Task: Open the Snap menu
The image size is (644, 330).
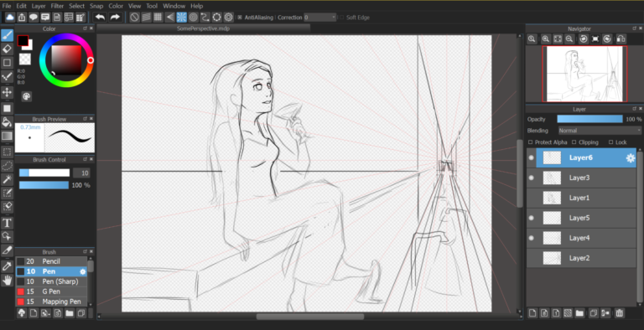Action: (x=96, y=6)
